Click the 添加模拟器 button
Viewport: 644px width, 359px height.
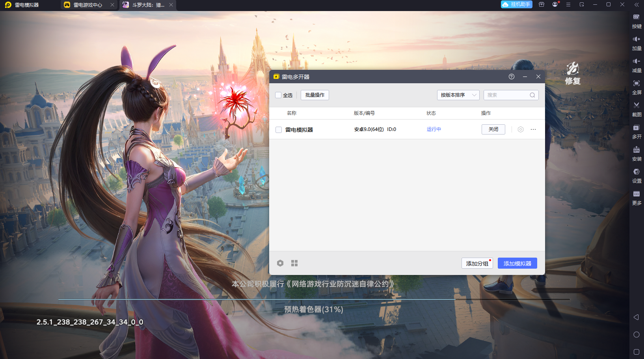[x=517, y=263]
